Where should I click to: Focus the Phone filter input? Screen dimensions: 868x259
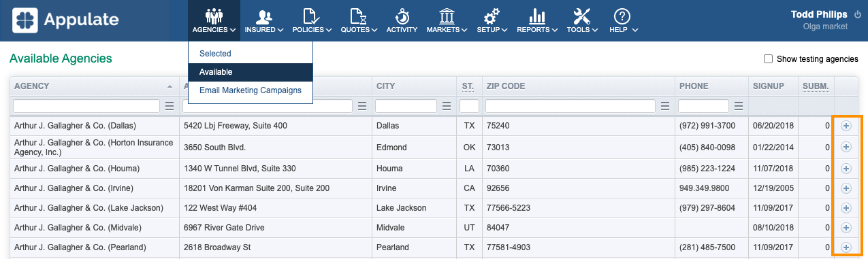[x=703, y=106]
